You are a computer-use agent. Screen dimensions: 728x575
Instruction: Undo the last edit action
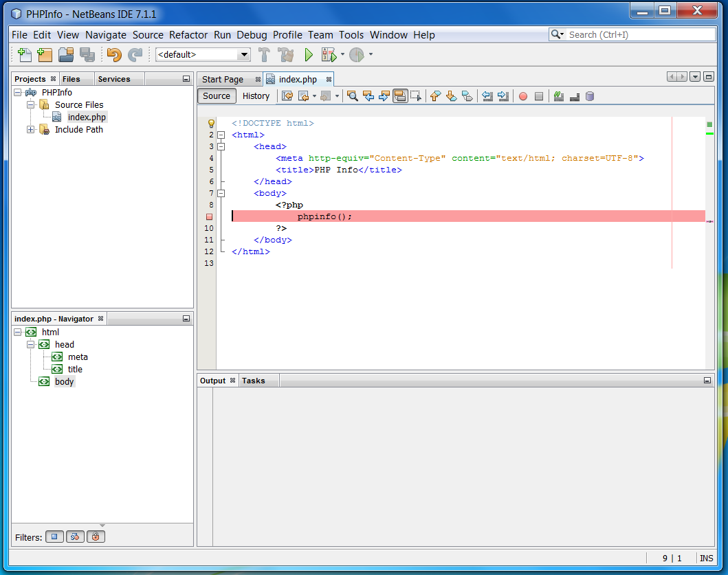click(115, 54)
